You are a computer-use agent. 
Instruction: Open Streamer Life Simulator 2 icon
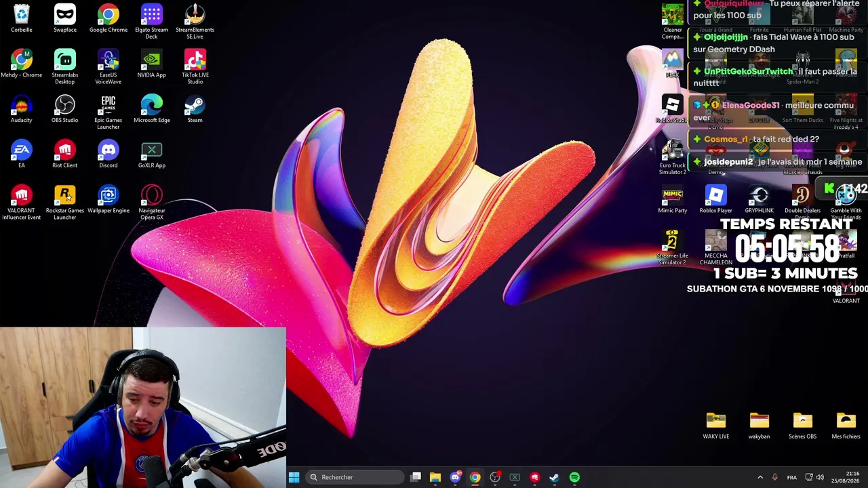point(673,248)
